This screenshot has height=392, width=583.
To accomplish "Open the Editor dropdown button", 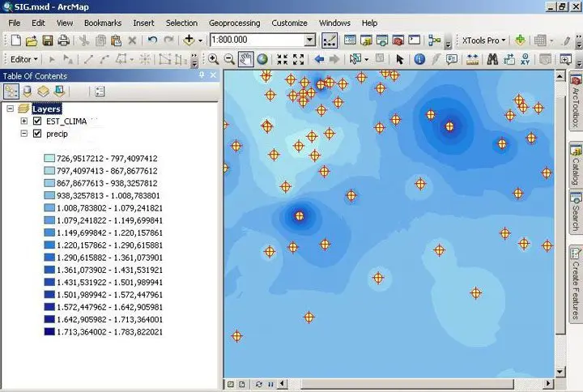I will (x=24, y=59).
